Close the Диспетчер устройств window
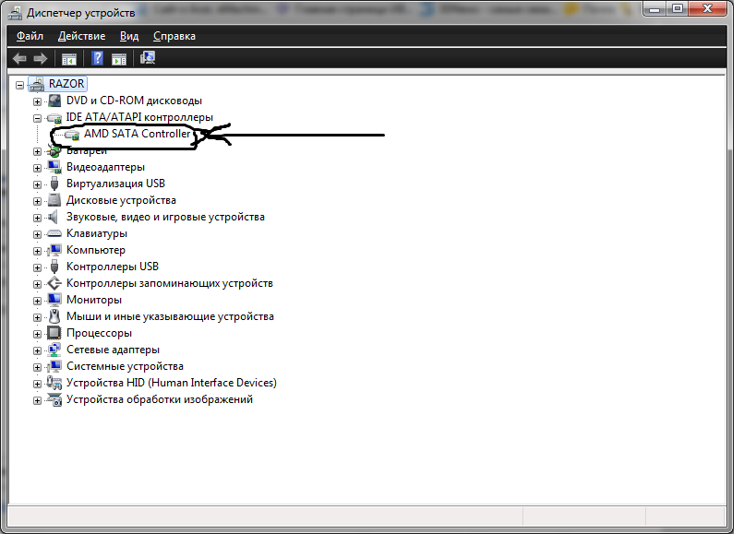The image size is (756, 534). 708,8
